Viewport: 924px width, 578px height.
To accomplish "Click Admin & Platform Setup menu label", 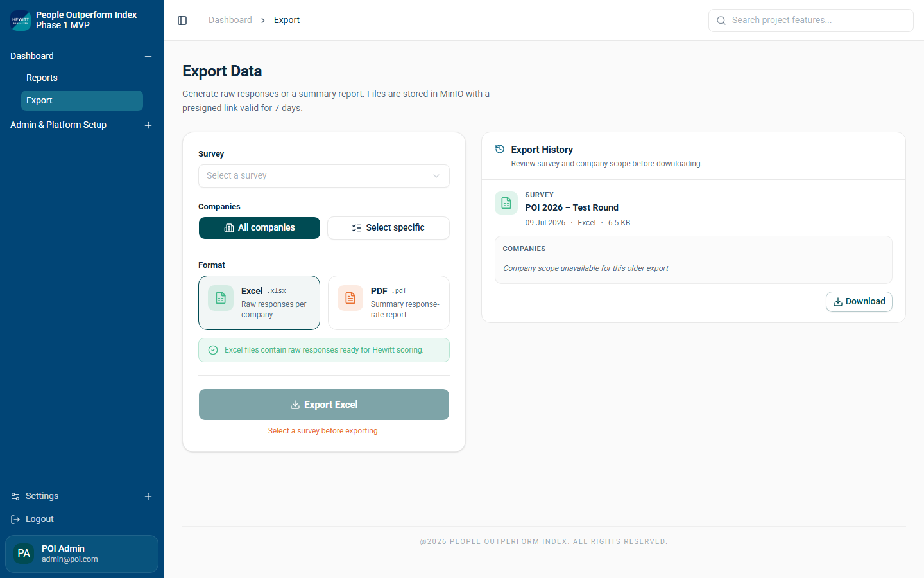I will coord(58,125).
